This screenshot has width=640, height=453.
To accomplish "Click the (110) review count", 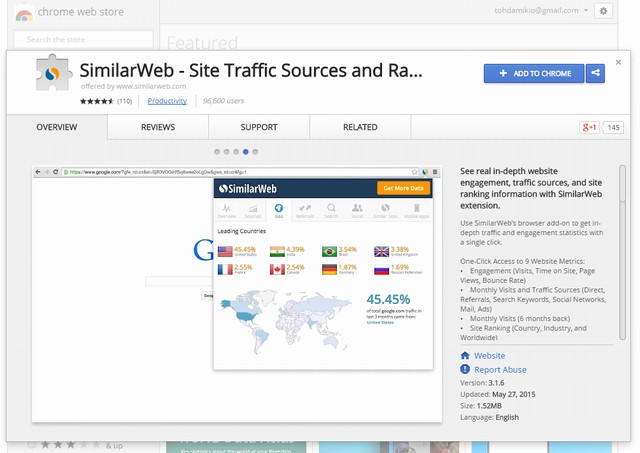I will pyautogui.click(x=124, y=101).
